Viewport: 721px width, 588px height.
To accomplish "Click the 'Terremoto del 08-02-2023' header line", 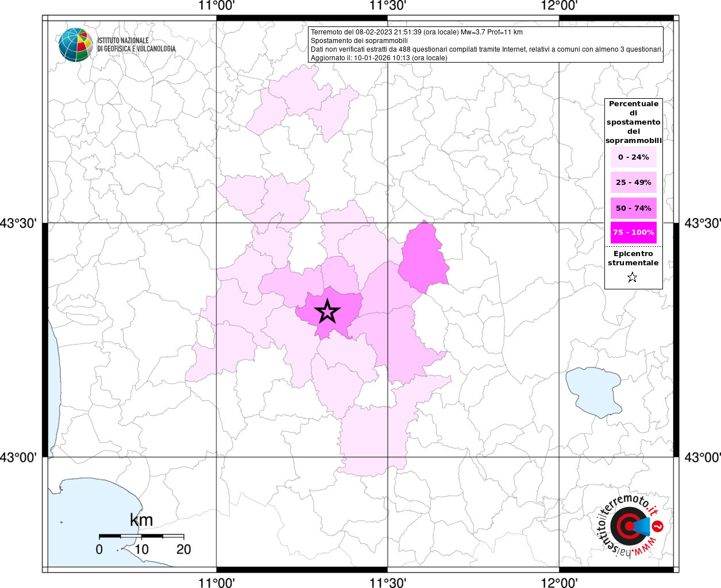I will click(417, 32).
